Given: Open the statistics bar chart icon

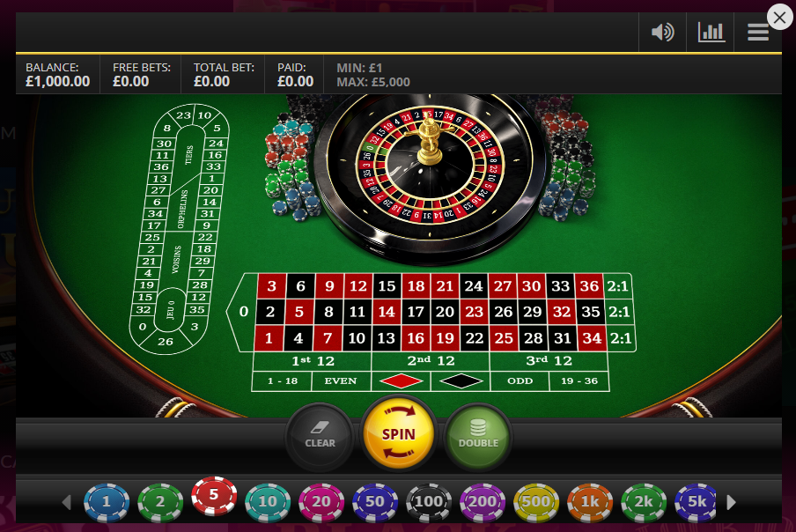Looking at the screenshot, I should tap(711, 33).
